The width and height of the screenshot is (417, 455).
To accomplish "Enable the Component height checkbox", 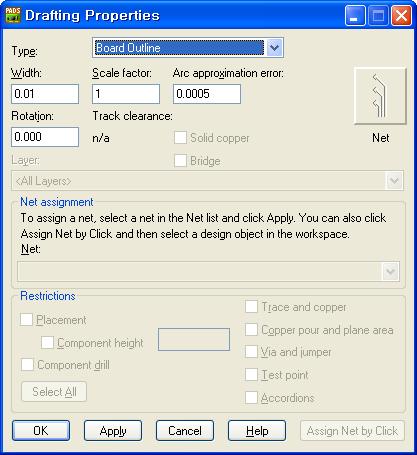I will point(47,343).
